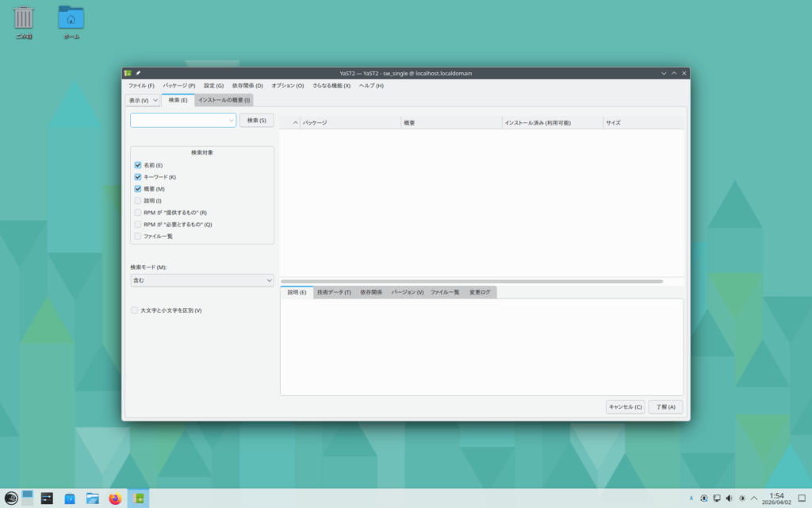The width and height of the screenshot is (812, 508).
Task: Click the YaST taskbar entry icon
Action: pos(138,498)
